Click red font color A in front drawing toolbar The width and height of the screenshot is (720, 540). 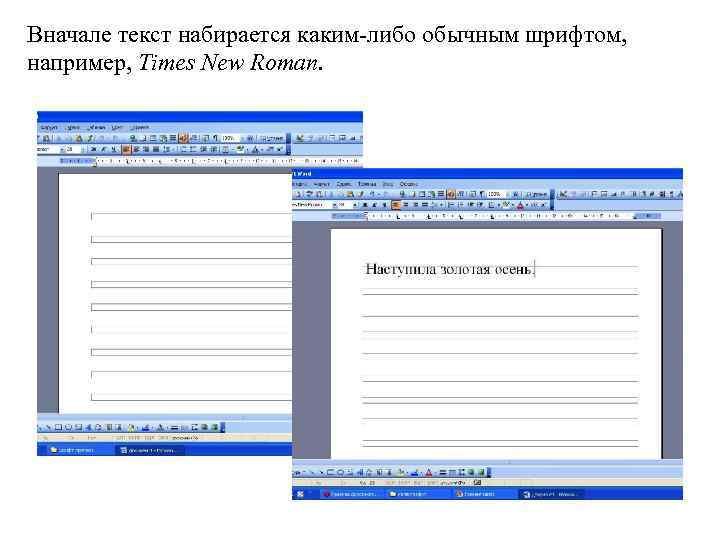pyautogui.click(x=428, y=472)
